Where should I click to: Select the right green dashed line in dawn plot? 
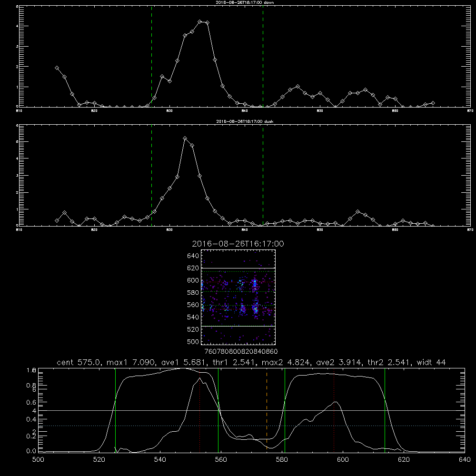(x=263, y=56)
